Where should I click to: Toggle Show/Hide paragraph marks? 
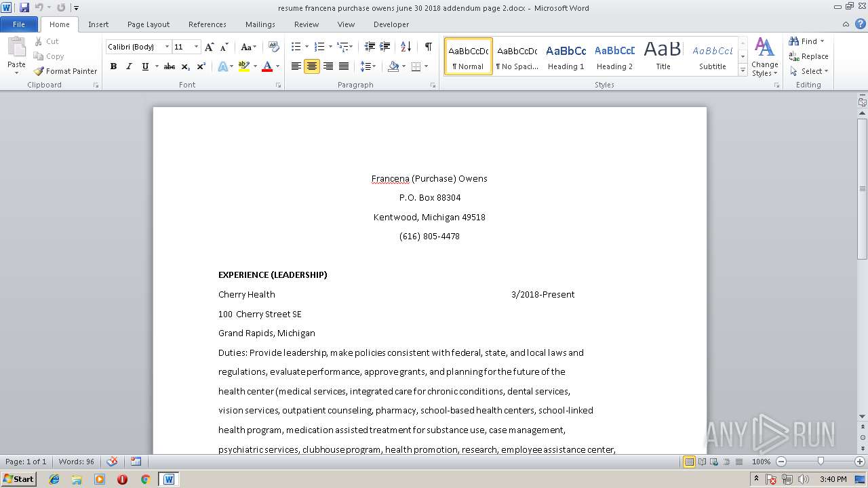(429, 47)
